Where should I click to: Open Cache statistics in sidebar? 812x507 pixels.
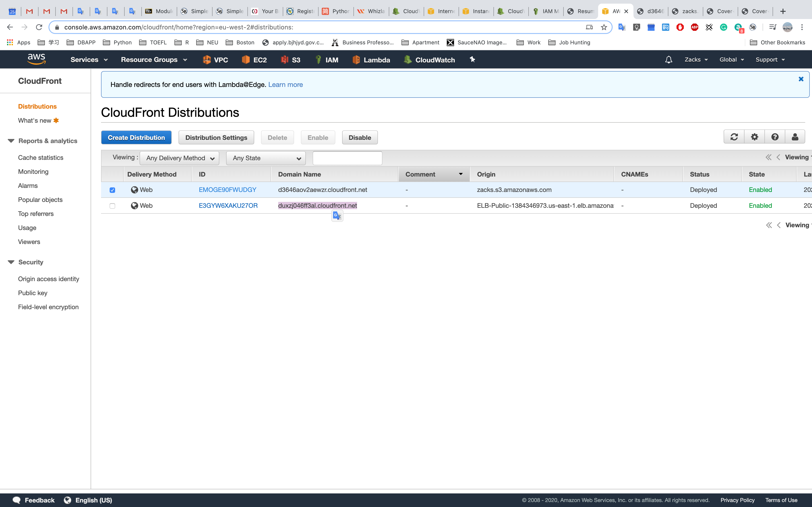pos(41,158)
